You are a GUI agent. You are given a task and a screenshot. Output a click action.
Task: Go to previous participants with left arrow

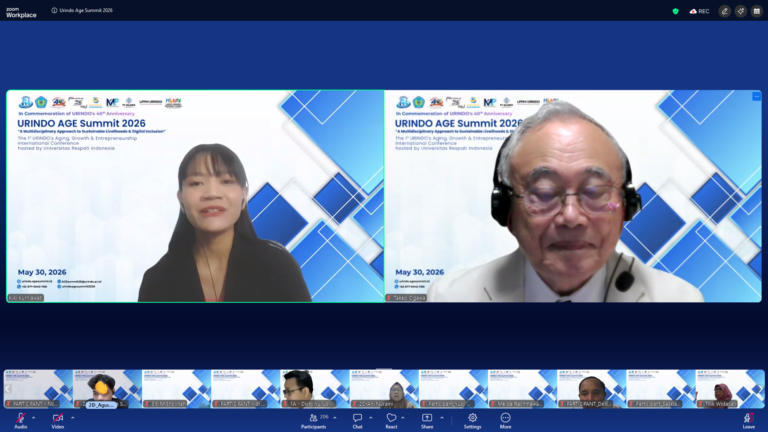pos(8,388)
